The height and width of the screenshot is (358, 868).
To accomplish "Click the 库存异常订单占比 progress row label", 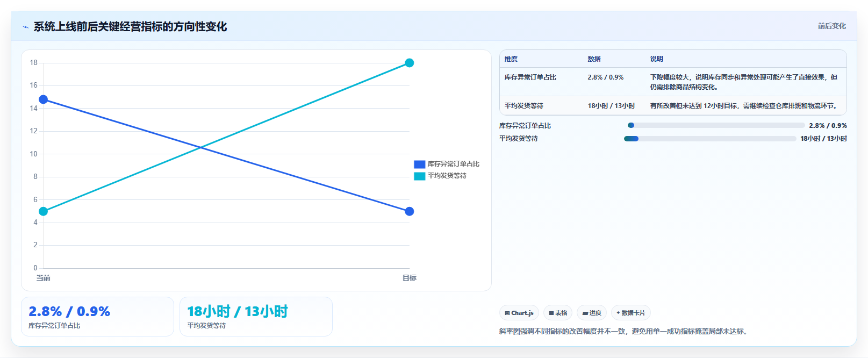I will pyautogui.click(x=525, y=126).
